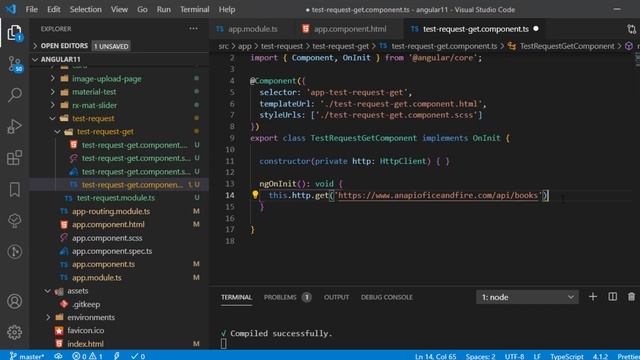This screenshot has height=360, width=640.
Task: Switch to the OUTPUT panel tab
Action: [336, 297]
